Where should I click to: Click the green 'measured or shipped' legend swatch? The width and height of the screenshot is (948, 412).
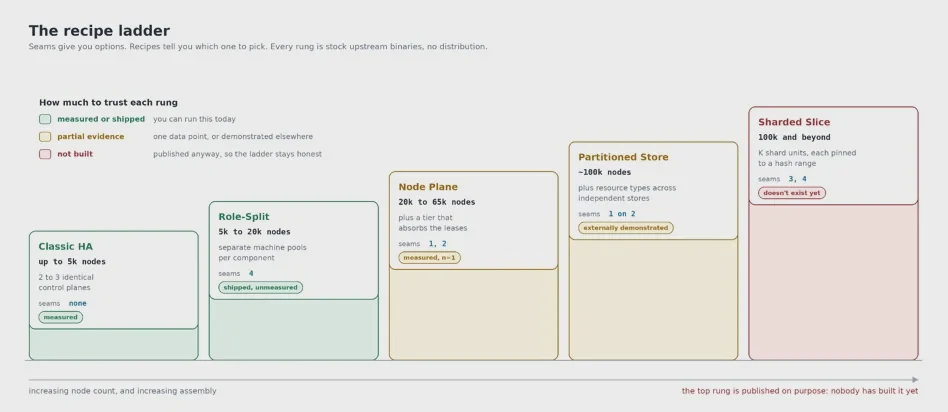[x=45, y=119]
